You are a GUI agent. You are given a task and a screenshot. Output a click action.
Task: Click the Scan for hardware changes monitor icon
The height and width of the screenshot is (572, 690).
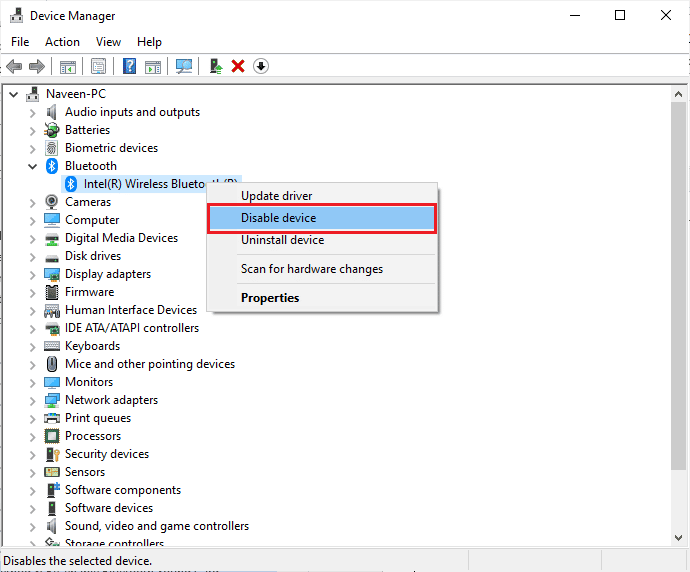[184, 66]
